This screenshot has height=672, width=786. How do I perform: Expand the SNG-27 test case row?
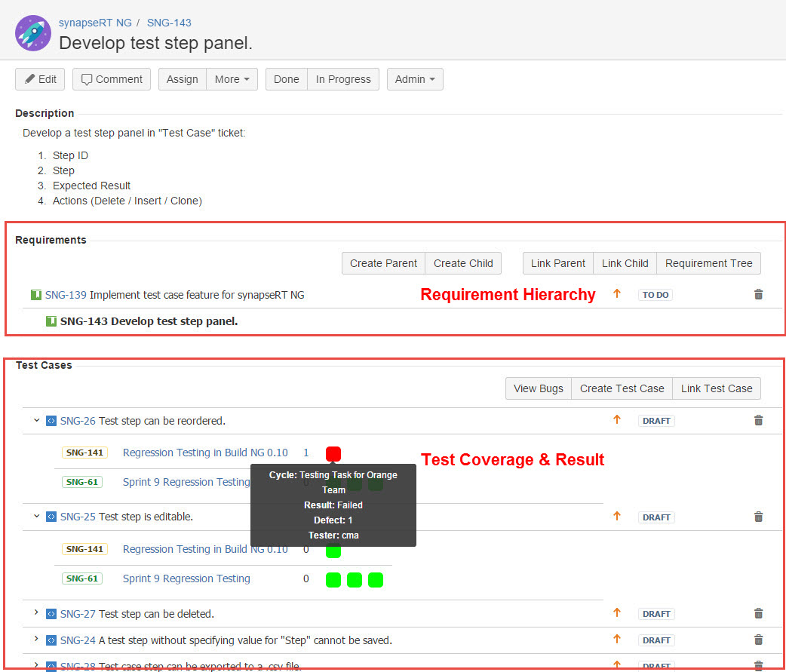coord(36,612)
